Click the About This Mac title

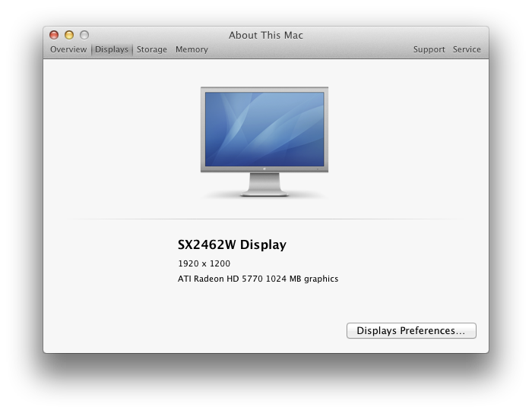point(266,35)
